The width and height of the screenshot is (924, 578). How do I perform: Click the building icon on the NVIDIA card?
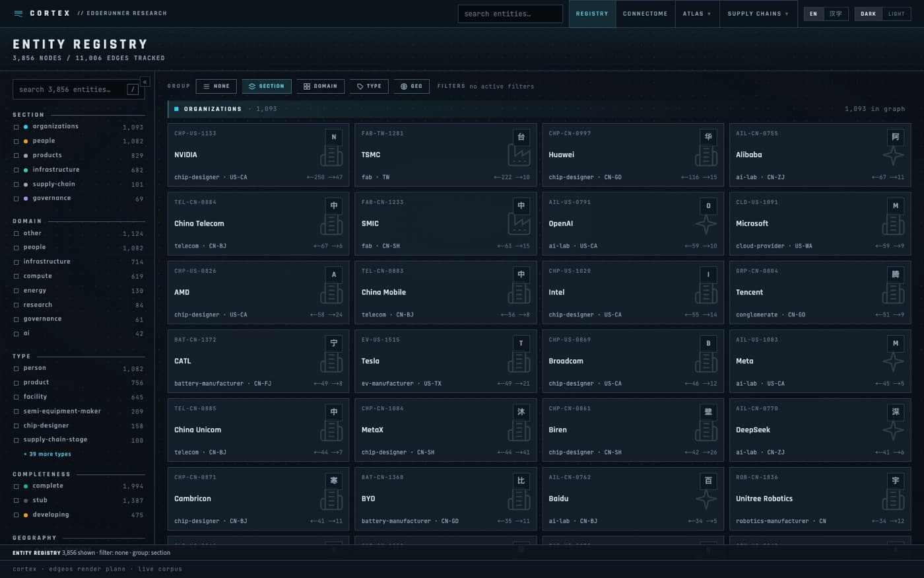331,156
